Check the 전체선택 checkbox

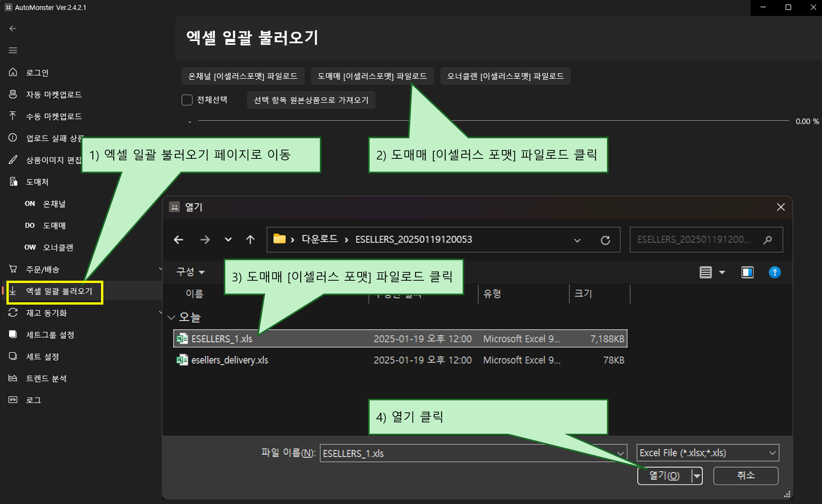tap(187, 100)
